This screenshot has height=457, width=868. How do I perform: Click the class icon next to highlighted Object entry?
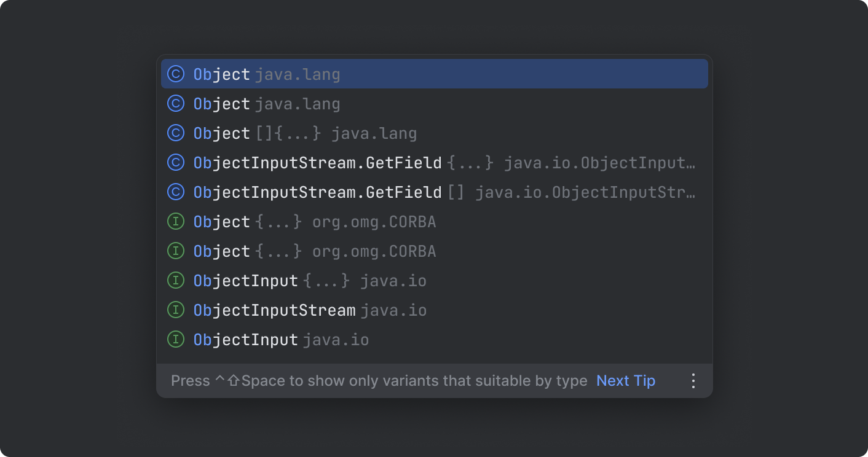pos(176,73)
